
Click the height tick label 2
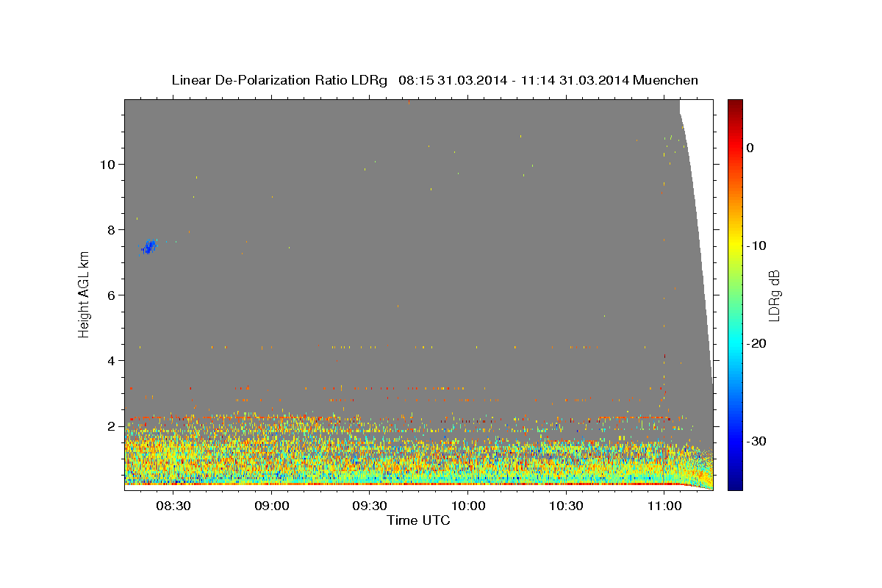tap(112, 426)
